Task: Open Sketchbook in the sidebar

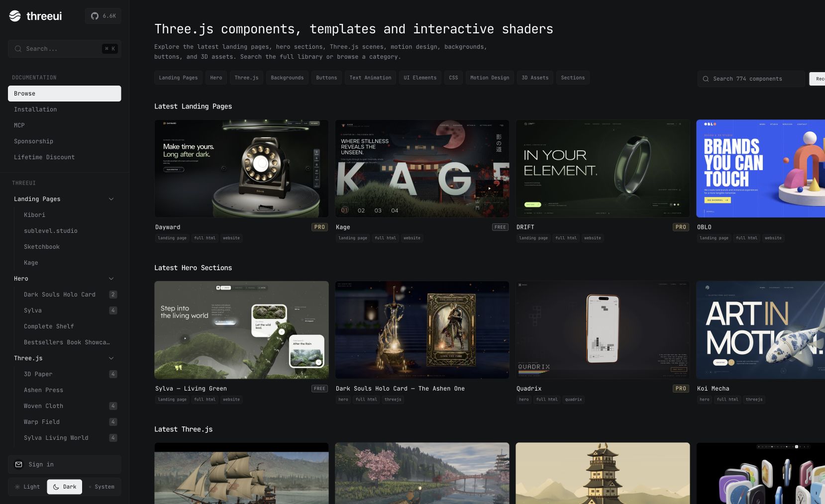Action: pyautogui.click(x=69, y=247)
